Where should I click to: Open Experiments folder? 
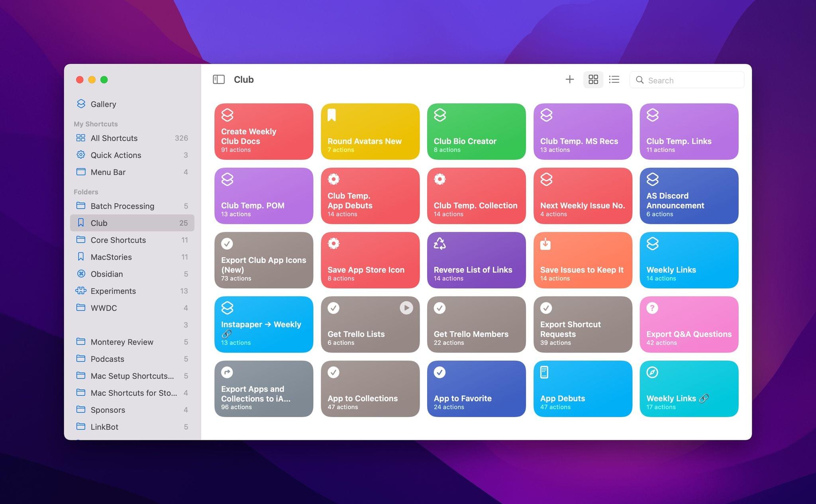point(132,291)
